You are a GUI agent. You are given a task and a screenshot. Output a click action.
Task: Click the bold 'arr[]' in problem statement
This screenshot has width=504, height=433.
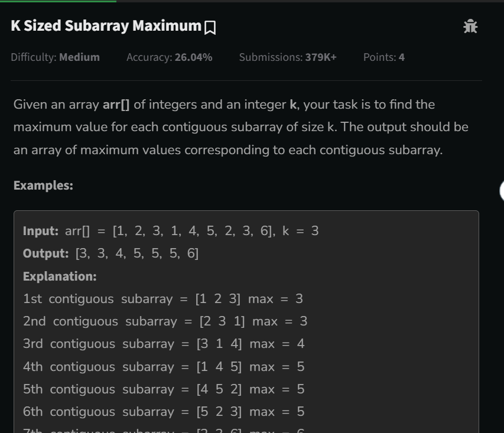[x=116, y=105]
